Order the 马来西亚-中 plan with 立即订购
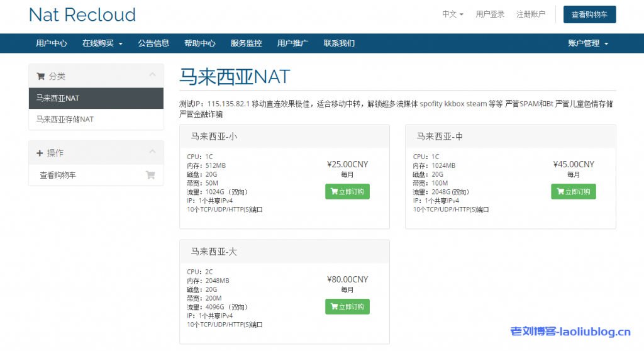The height and width of the screenshot is (351, 644). coord(574,191)
